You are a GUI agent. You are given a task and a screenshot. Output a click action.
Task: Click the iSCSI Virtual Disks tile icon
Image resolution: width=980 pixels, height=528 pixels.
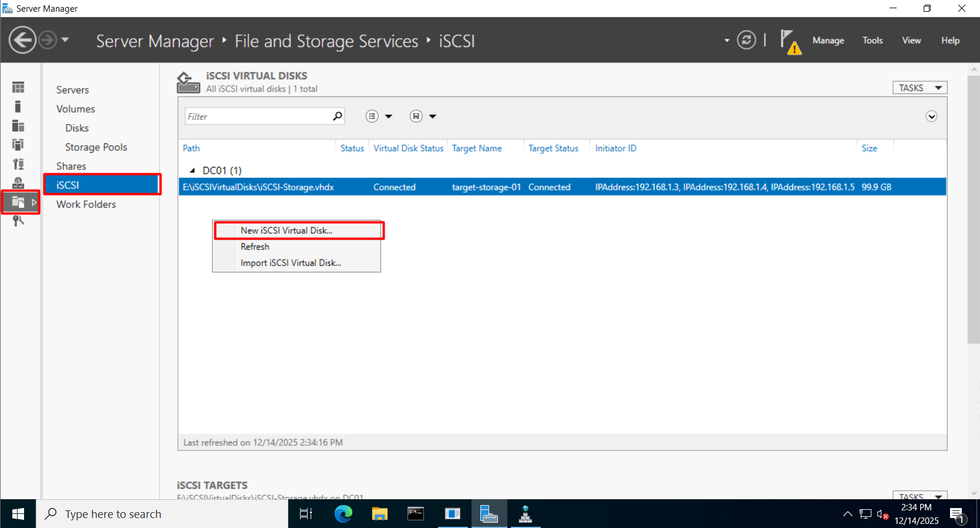188,82
